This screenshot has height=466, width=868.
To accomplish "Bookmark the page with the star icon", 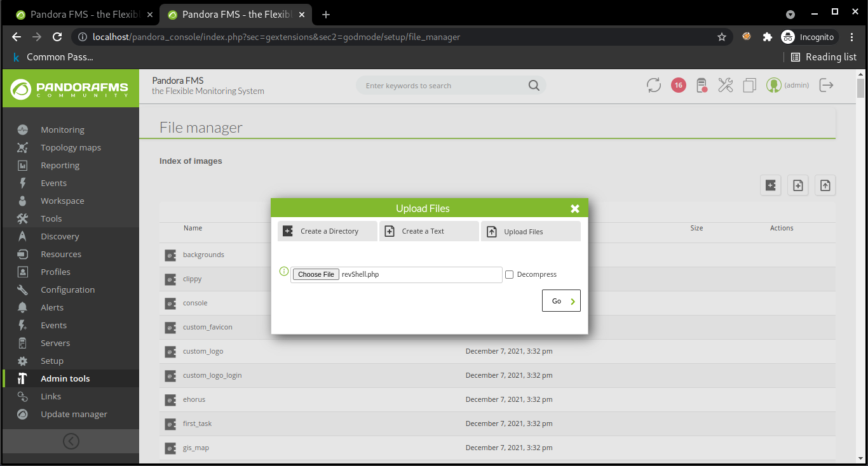I will (722, 37).
